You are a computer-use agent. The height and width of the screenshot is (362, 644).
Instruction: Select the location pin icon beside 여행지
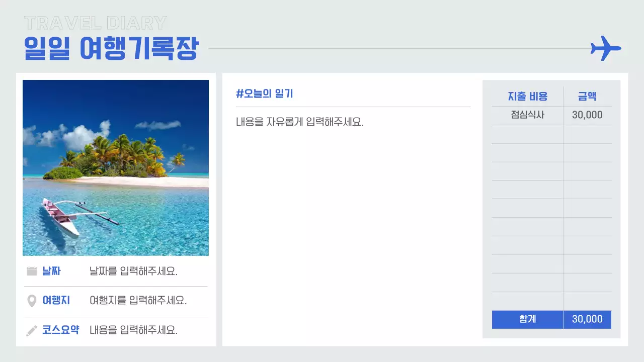click(31, 300)
